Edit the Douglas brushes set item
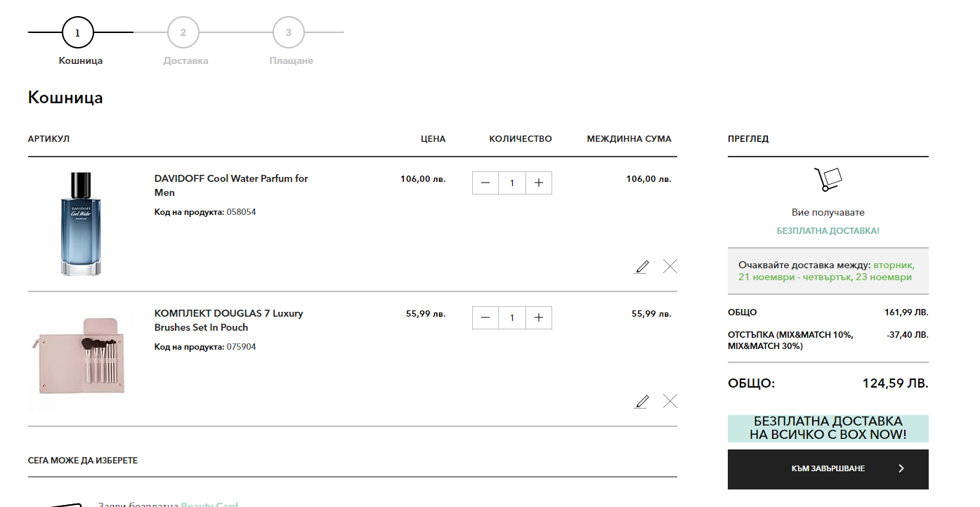This screenshot has height=507, width=980. (641, 402)
